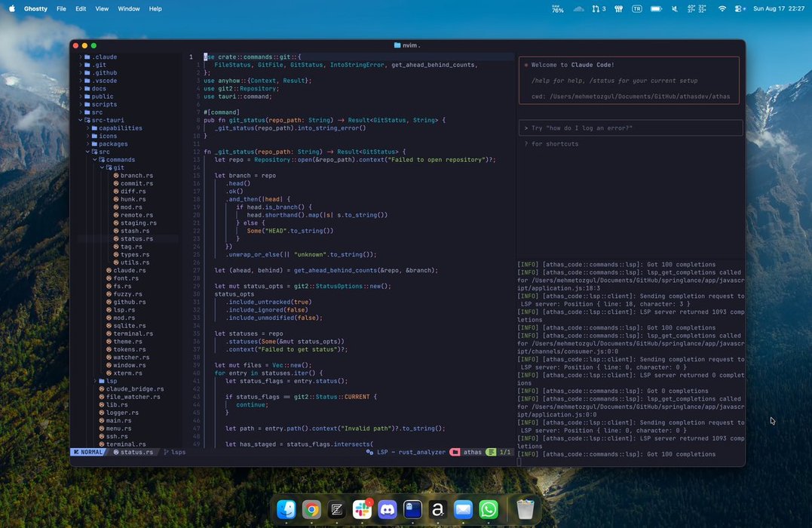Expand the .github folder
812x528 pixels.
(81, 72)
